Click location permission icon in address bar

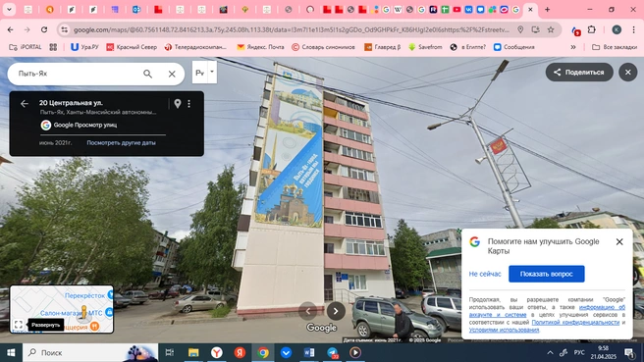(x=520, y=29)
